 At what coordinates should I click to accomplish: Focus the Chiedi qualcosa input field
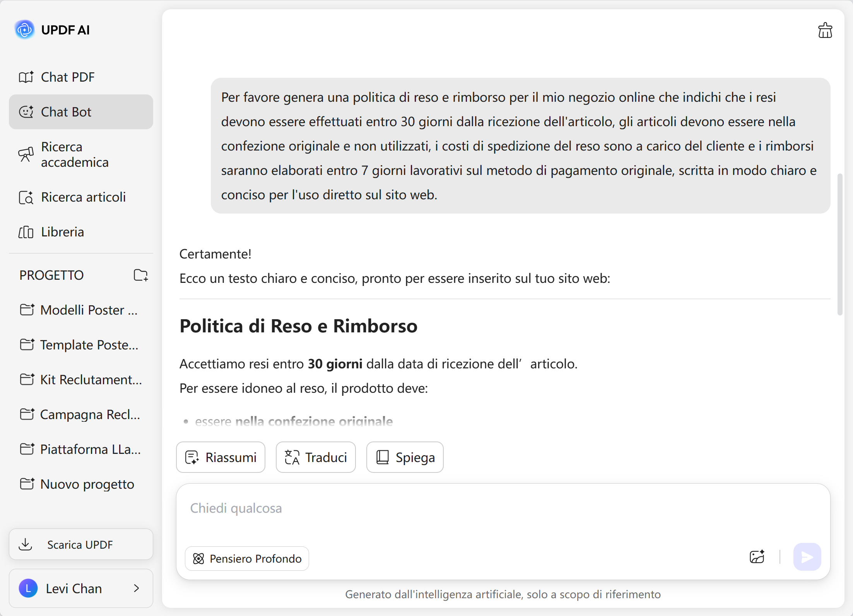[x=464, y=508]
